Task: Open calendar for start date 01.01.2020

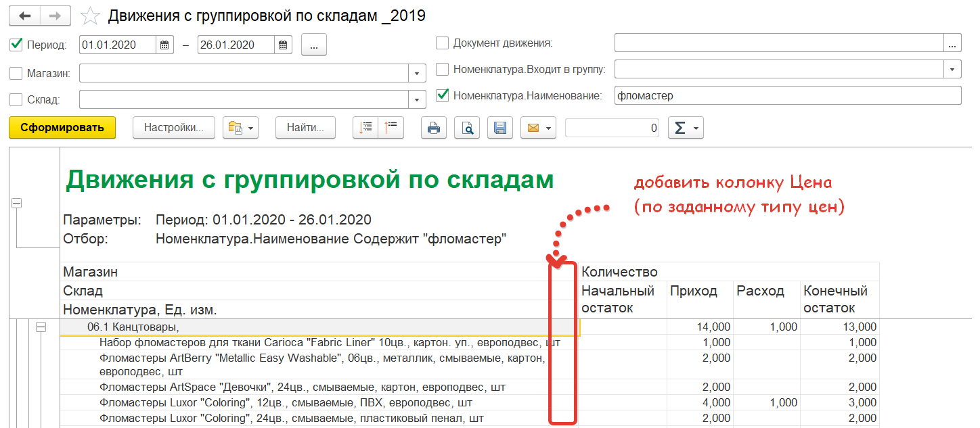Action: pos(164,45)
